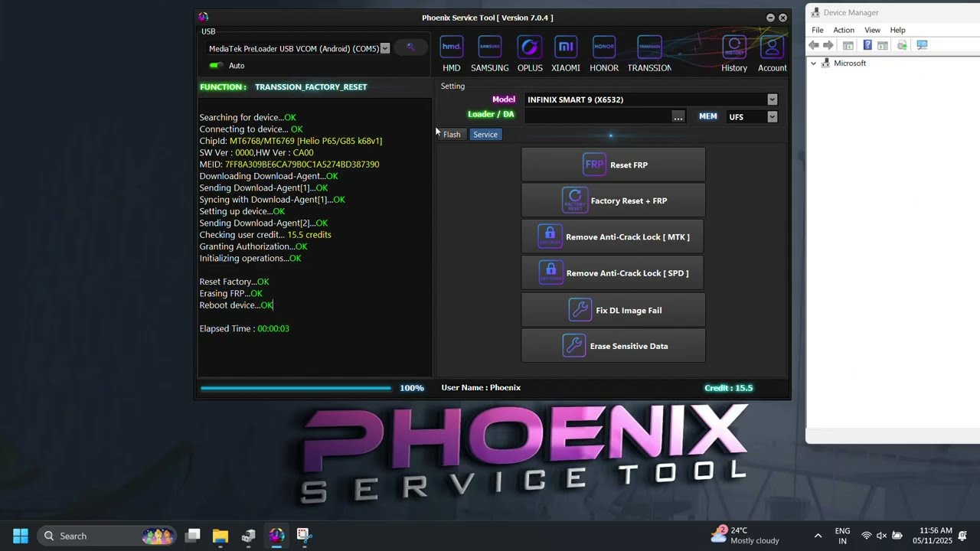Switch to the Flash tab
This screenshot has height=551, width=980.
pos(452,135)
